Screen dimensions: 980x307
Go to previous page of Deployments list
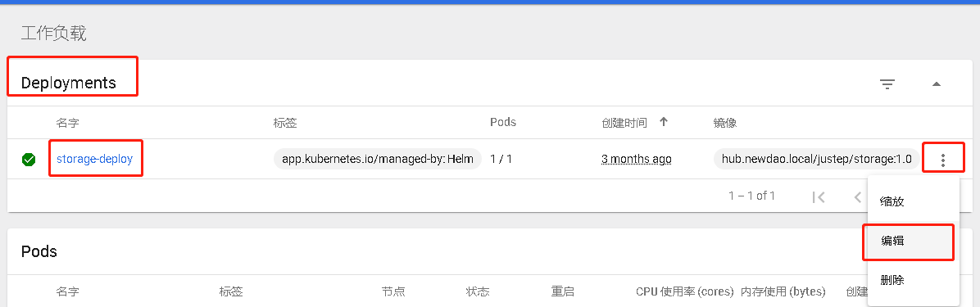coord(858,196)
